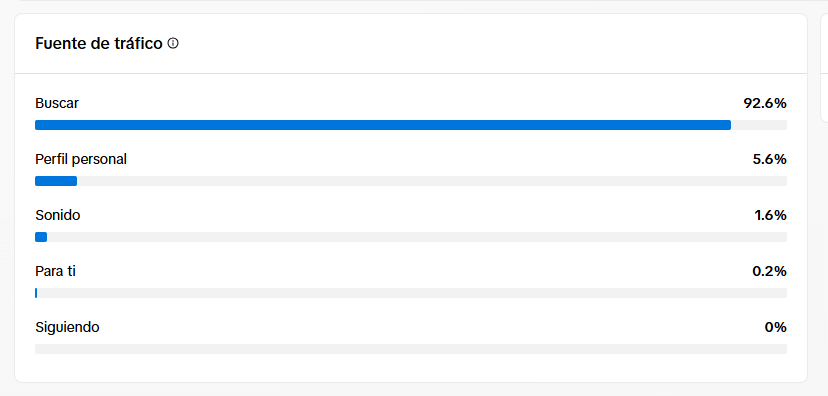Screen dimensions: 828x396
Task: Select the Para ti label
Action: [55, 271]
